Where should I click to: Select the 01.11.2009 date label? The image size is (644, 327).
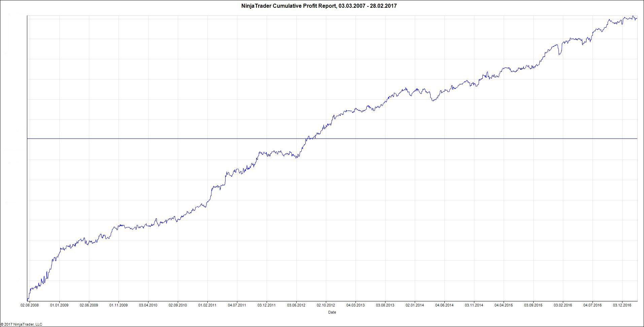118,305
